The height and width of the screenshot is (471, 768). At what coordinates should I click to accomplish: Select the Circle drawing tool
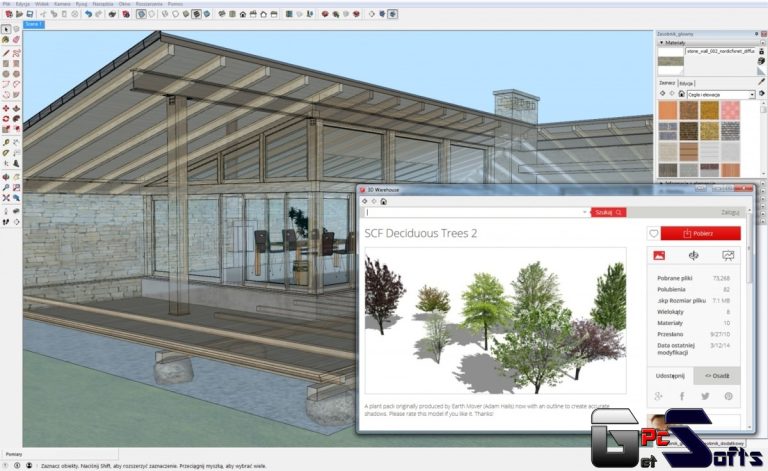[6, 74]
